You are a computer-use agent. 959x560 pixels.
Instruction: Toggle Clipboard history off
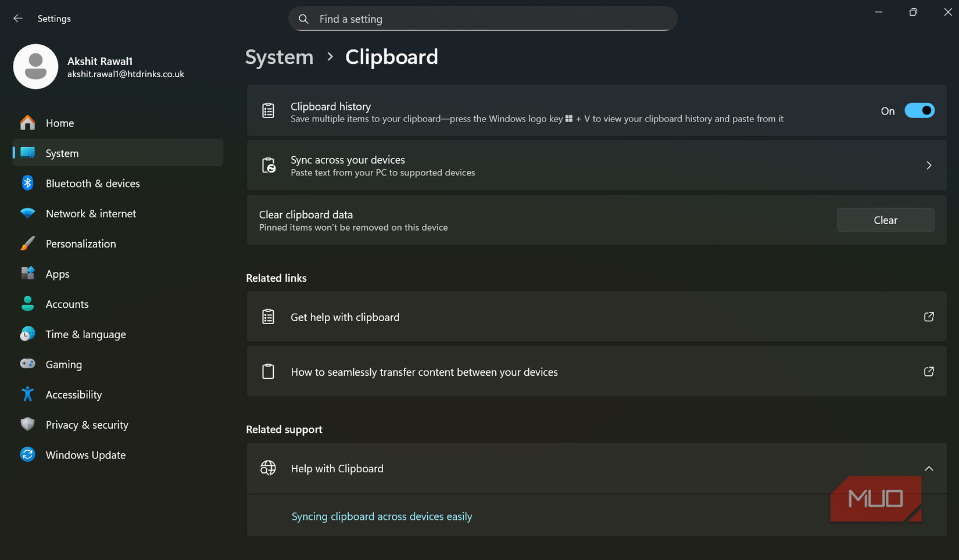[x=919, y=110]
